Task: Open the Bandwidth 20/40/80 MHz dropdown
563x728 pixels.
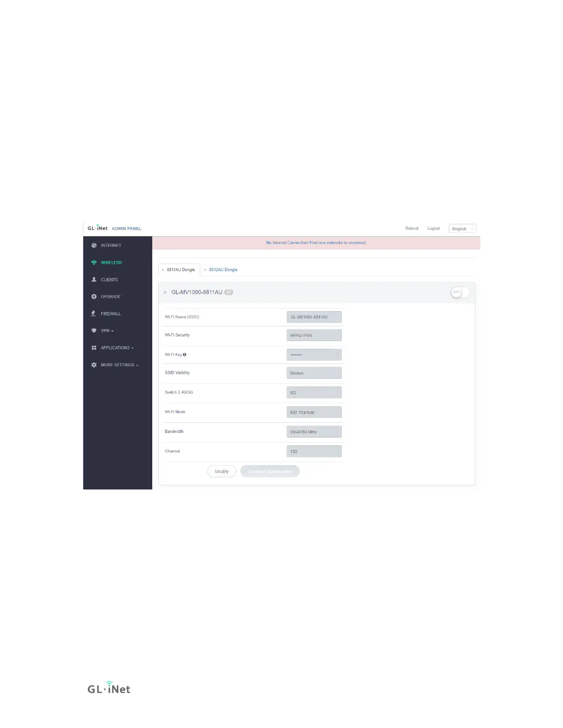Action: [314, 432]
